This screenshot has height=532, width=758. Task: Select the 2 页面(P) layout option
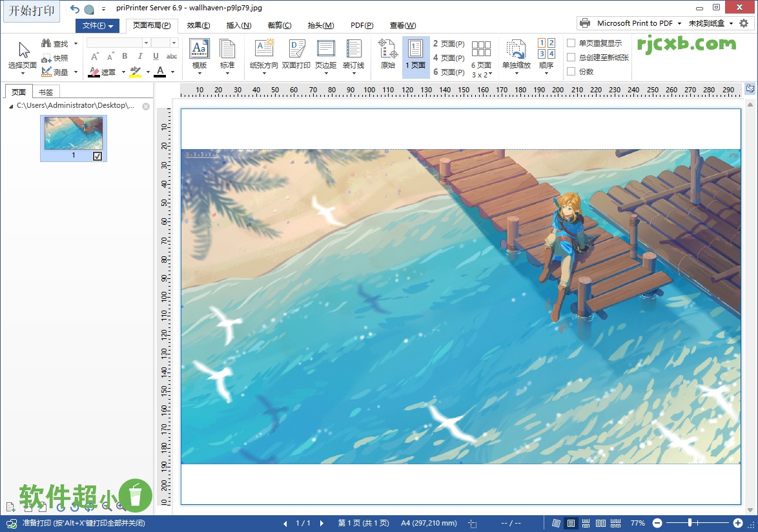(x=448, y=44)
